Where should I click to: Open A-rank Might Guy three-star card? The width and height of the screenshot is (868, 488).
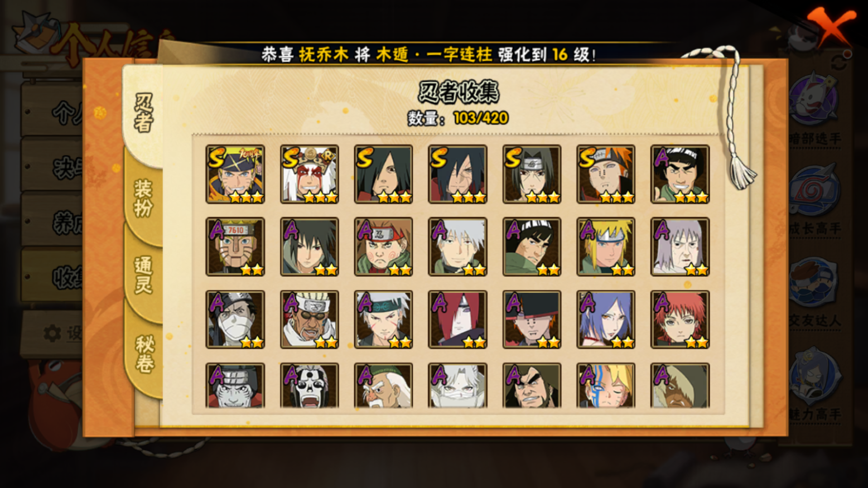(680, 175)
